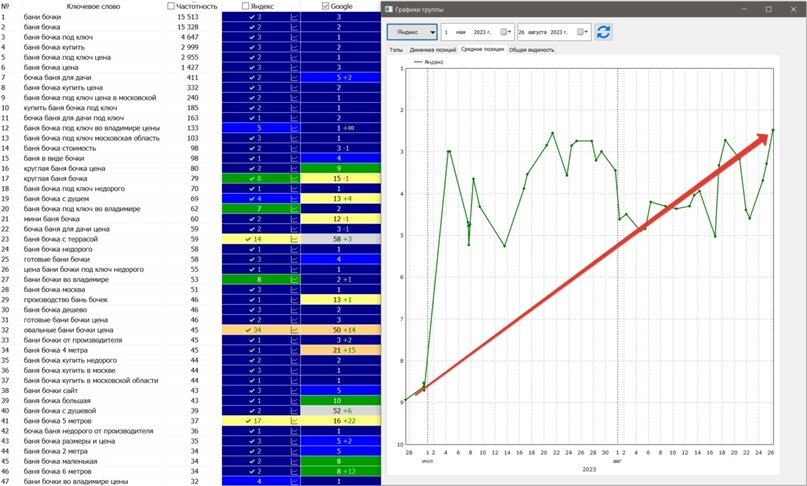807x486 pixels.
Task: Open chart icon for 'баня бочка 6 метров' row
Action: pos(295,471)
